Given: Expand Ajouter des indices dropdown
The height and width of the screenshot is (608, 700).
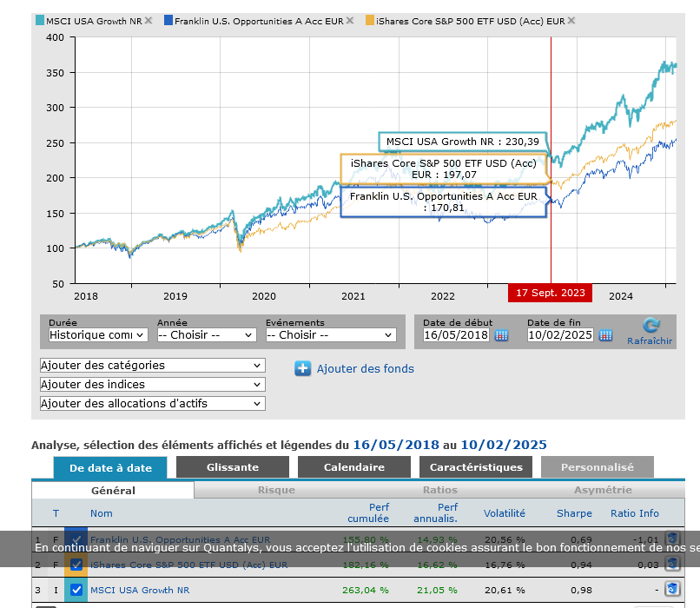Looking at the screenshot, I should pyautogui.click(x=153, y=385).
